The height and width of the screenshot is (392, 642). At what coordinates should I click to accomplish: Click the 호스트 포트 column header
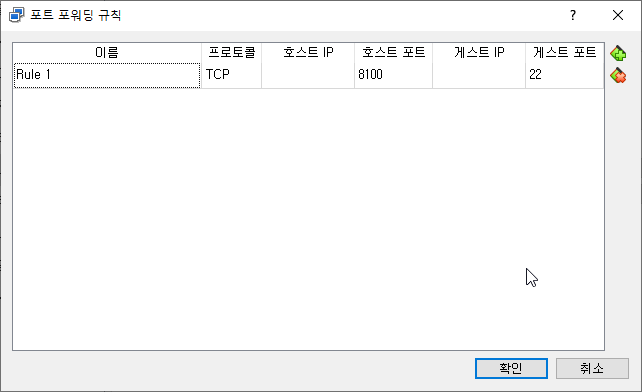click(x=393, y=52)
